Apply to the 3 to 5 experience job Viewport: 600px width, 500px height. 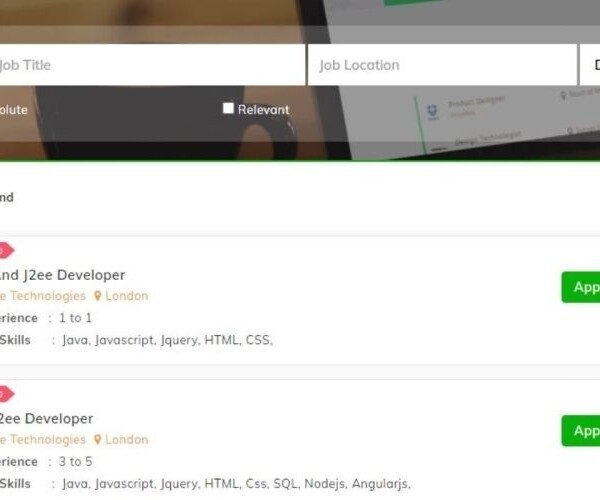[x=581, y=431]
